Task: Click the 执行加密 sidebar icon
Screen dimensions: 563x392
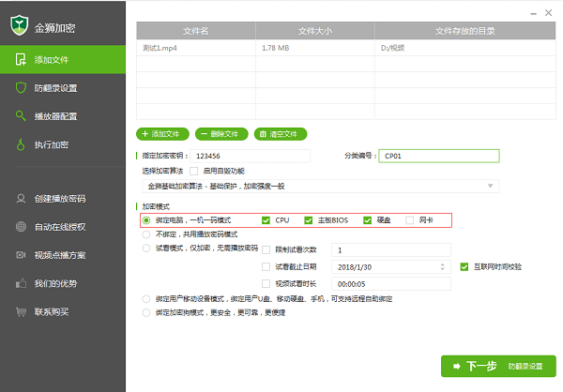Action: pyautogui.click(x=21, y=144)
